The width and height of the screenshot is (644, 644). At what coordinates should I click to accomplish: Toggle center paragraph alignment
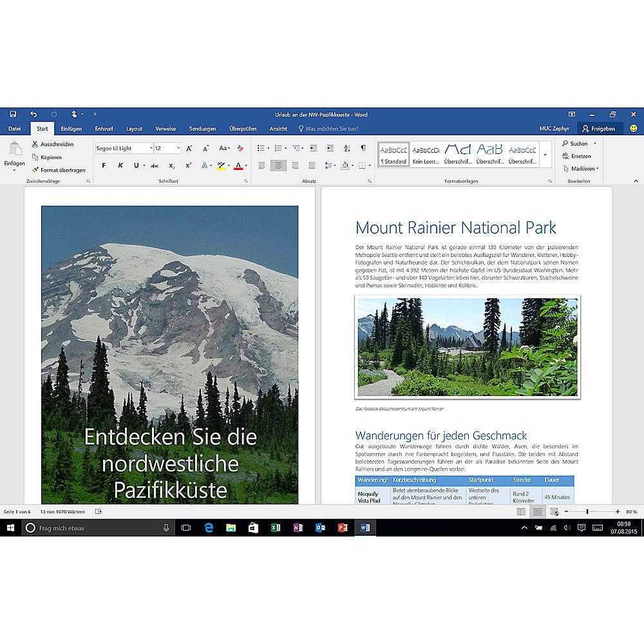pos(278,166)
